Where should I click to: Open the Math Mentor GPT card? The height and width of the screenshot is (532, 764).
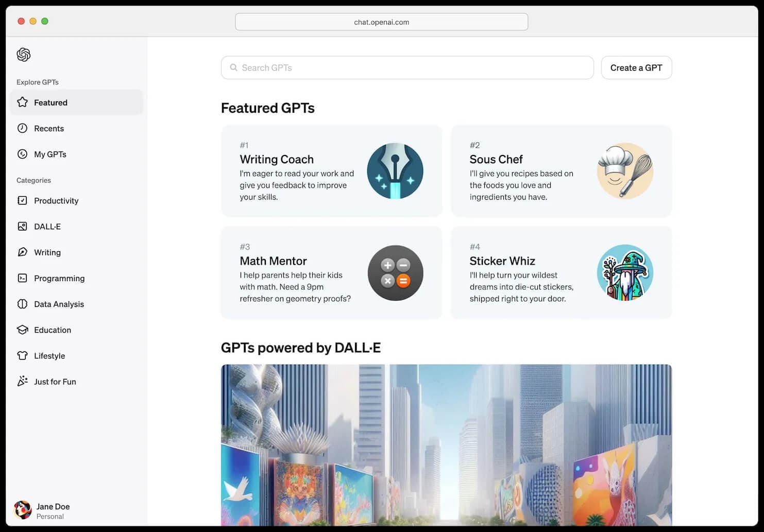pos(331,272)
